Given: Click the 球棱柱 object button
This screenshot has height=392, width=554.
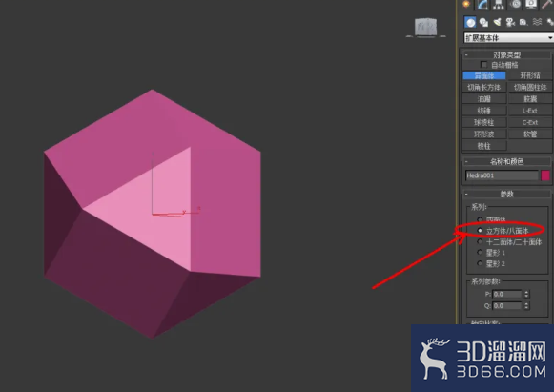Looking at the screenshot, I should pos(484,122).
